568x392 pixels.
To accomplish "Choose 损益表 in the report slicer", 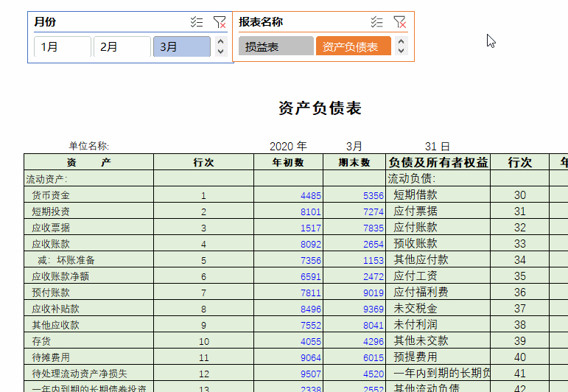I will 276,46.
